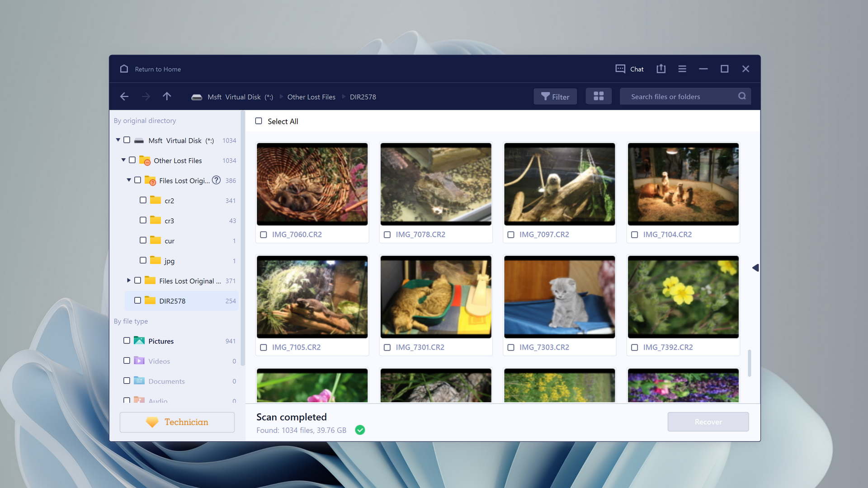868x488 pixels.
Task: Check the Documents file type checkbox
Action: pyautogui.click(x=127, y=380)
